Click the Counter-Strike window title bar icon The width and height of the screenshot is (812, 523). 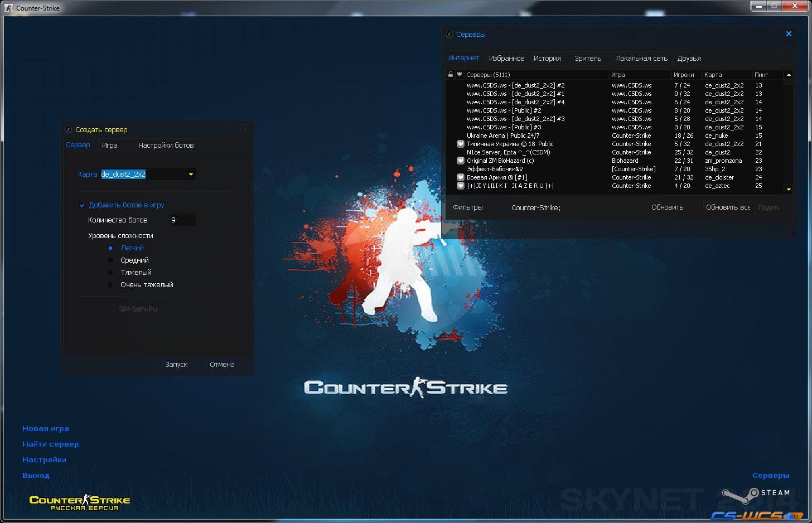tap(8, 8)
